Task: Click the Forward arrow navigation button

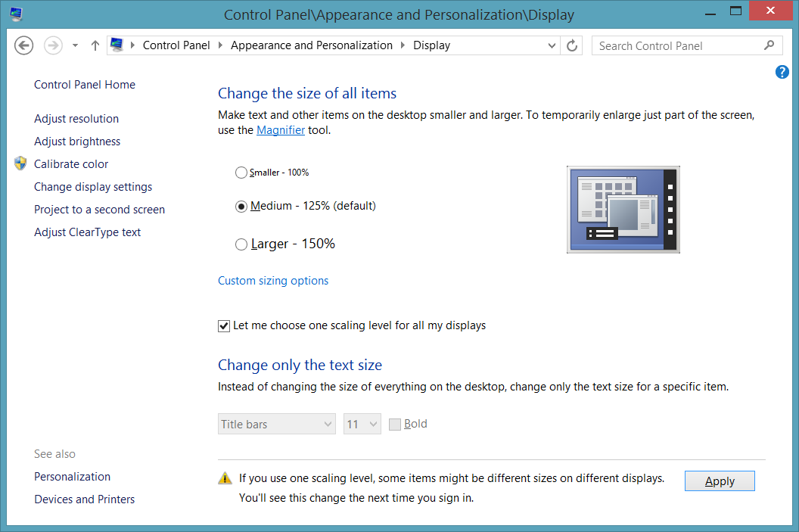Action: (53, 45)
